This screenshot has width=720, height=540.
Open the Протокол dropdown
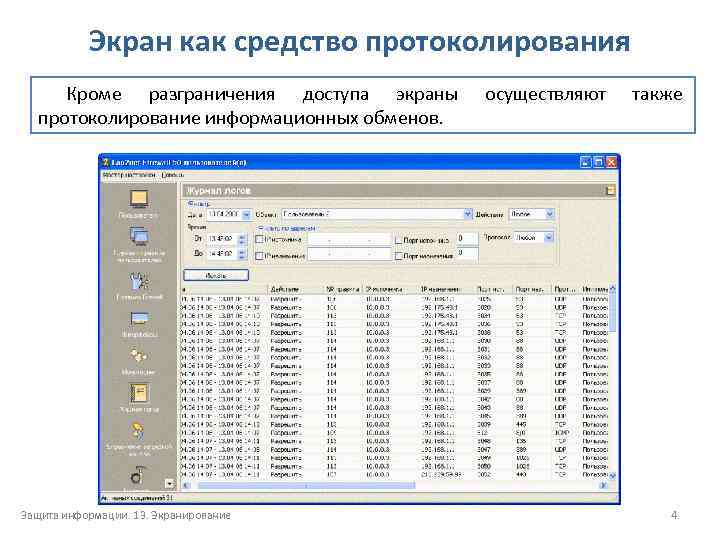coord(548,237)
